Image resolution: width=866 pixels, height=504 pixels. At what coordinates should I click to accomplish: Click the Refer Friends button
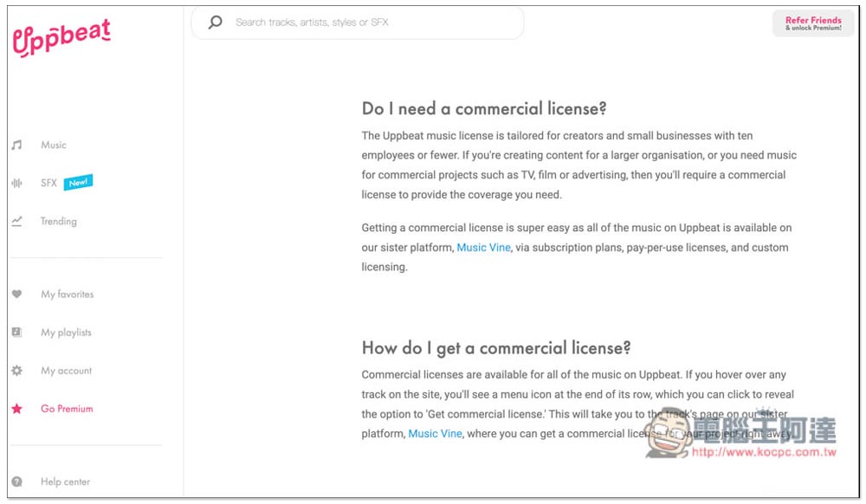click(x=813, y=23)
